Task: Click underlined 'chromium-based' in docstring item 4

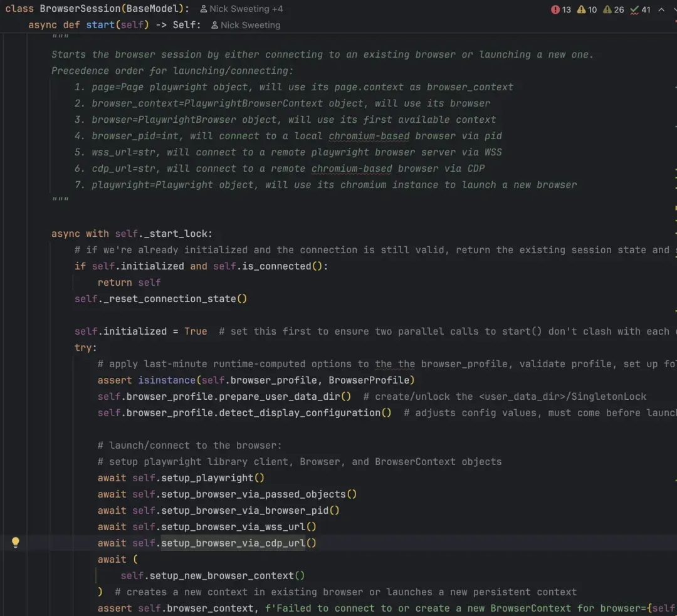Action: point(369,136)
